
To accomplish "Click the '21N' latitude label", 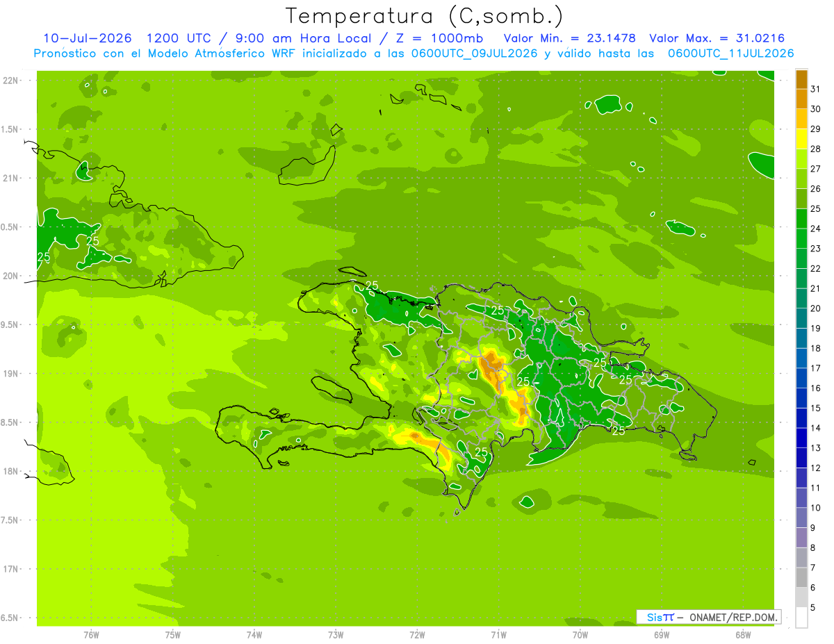I will coord(10,178).
